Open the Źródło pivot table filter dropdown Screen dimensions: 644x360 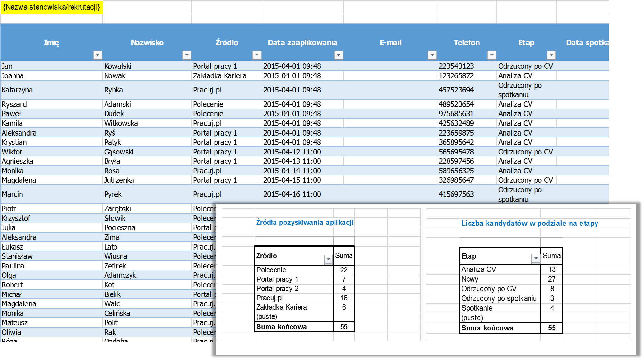tap(328, 259)
